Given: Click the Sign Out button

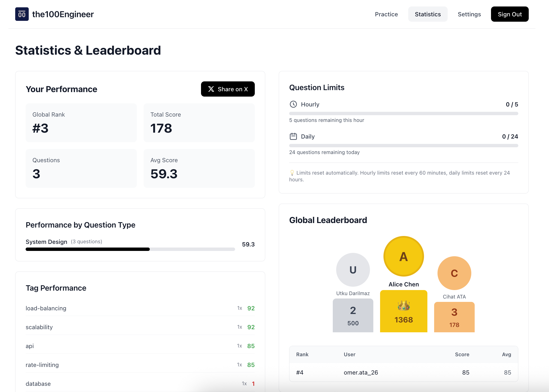Looking at the screenshot, I should 510,14.
